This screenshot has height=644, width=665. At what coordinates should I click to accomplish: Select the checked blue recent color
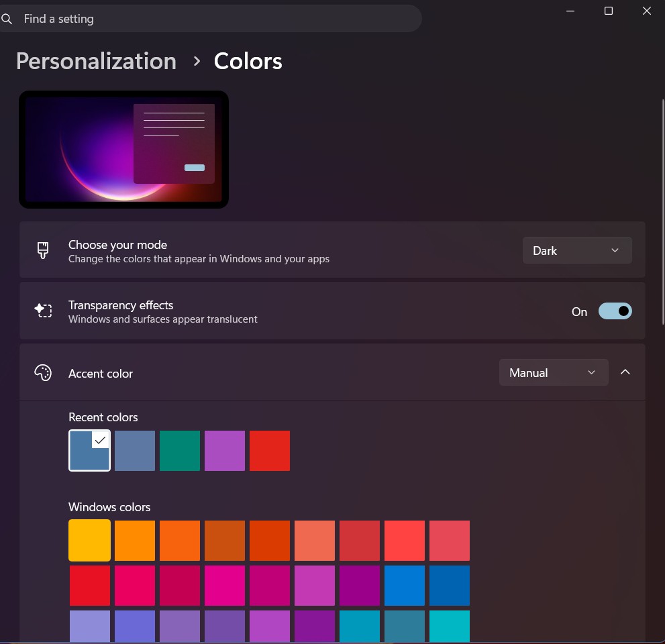(x=89, y=451)
